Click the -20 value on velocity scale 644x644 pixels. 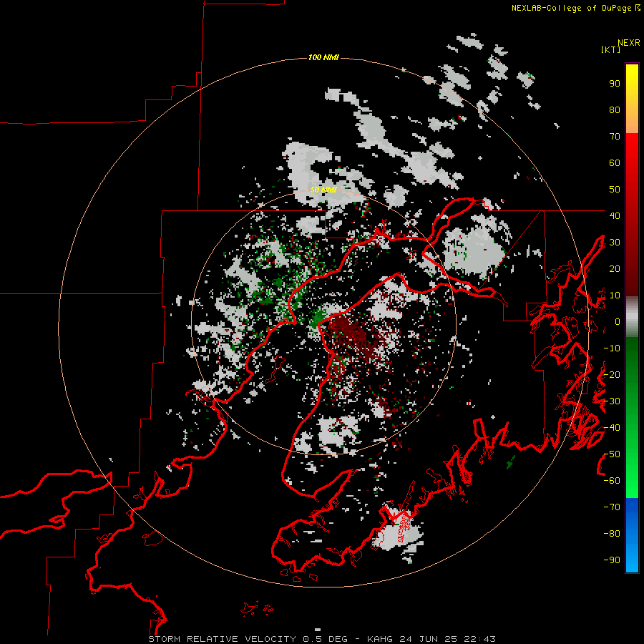(612, 374)
